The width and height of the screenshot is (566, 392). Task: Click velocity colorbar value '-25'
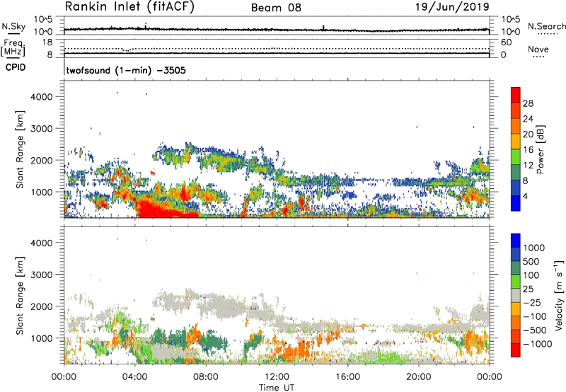pyautogui.click(x=532, y=302)
